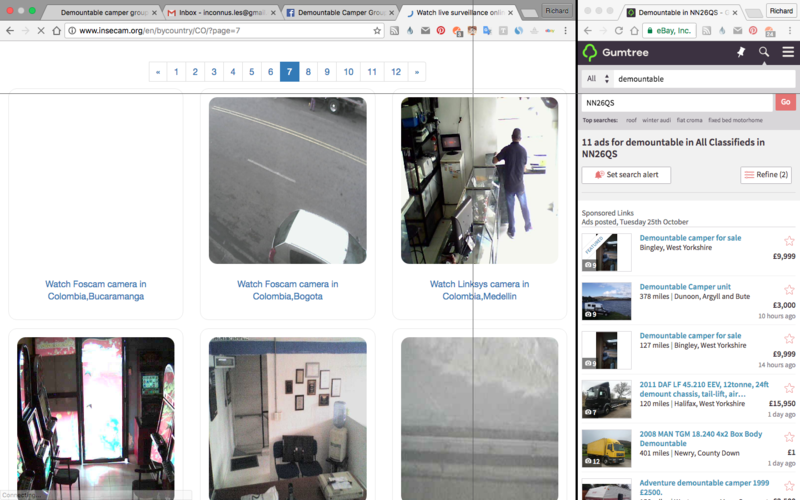Click the Gumtree tree logo

[589, 53]
